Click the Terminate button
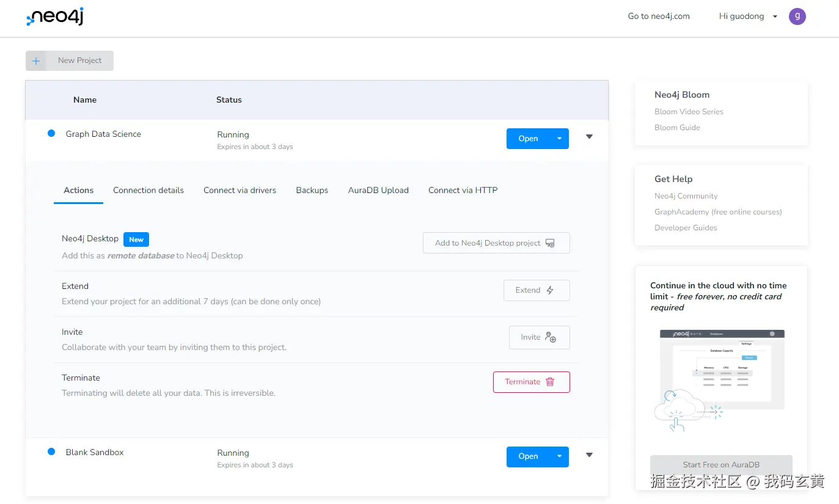This screenshot has width=839, height=504. point(532,382)
